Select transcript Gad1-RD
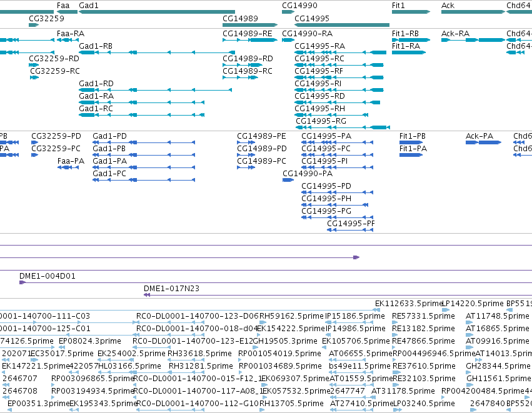Image resolution: width=532 pixels, height=413 pixels. 155,90
